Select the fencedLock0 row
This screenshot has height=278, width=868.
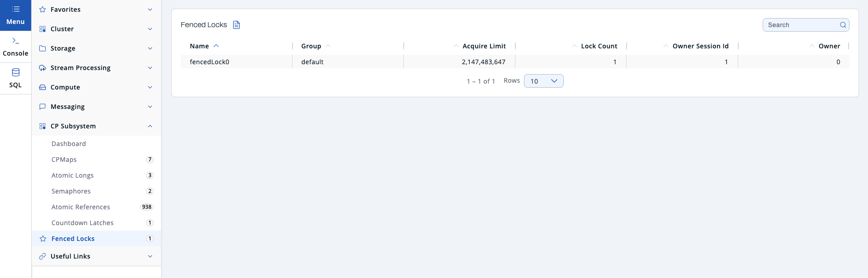210,62
